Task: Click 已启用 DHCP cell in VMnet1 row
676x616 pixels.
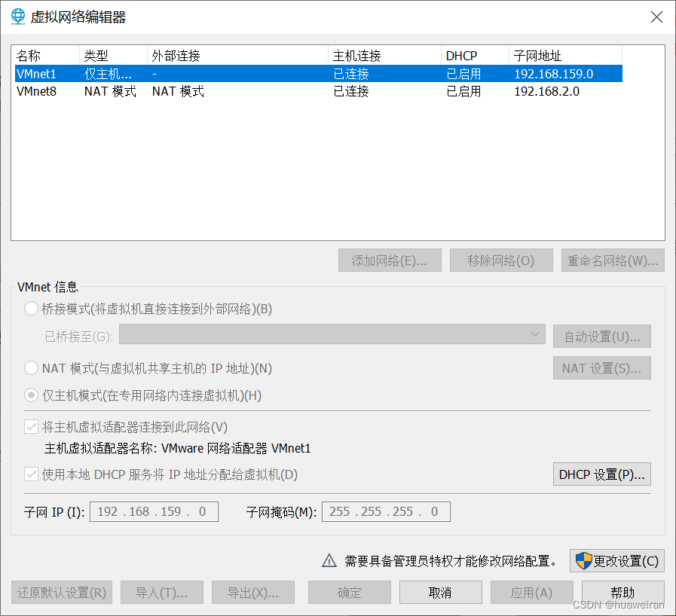Action: pos(463,74)
